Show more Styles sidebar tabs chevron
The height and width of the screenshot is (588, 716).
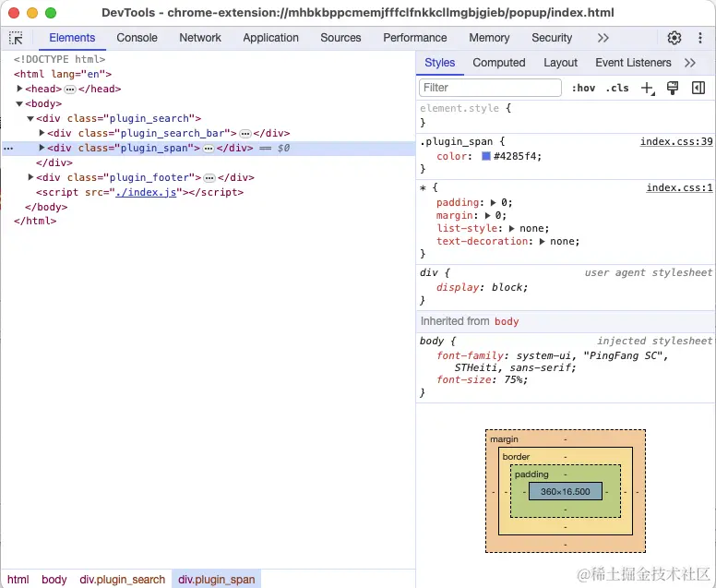pyautogui.click(x=690, y=63)
